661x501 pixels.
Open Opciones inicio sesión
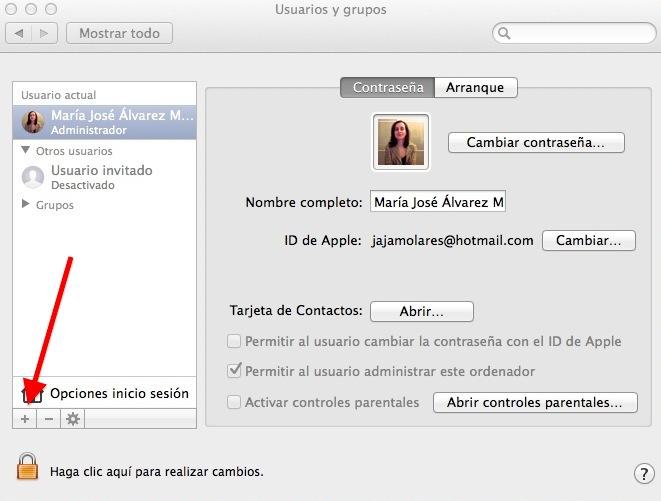coord(118,393)
